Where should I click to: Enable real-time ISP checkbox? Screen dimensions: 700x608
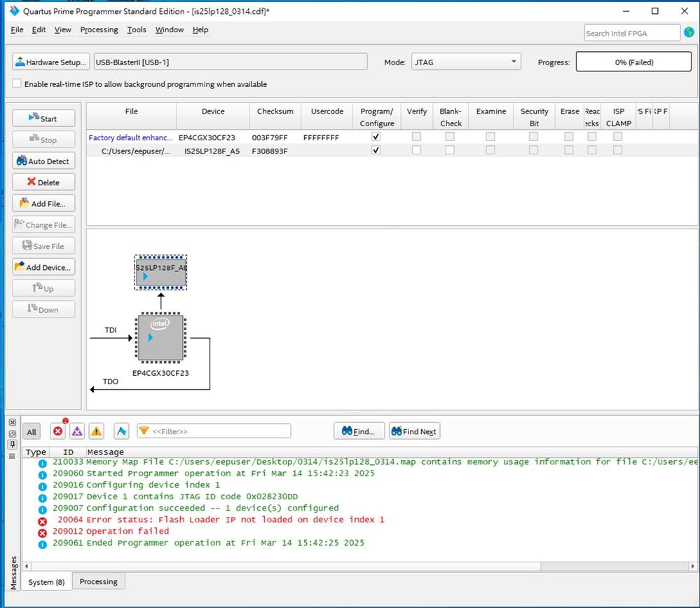coord(17,84)
